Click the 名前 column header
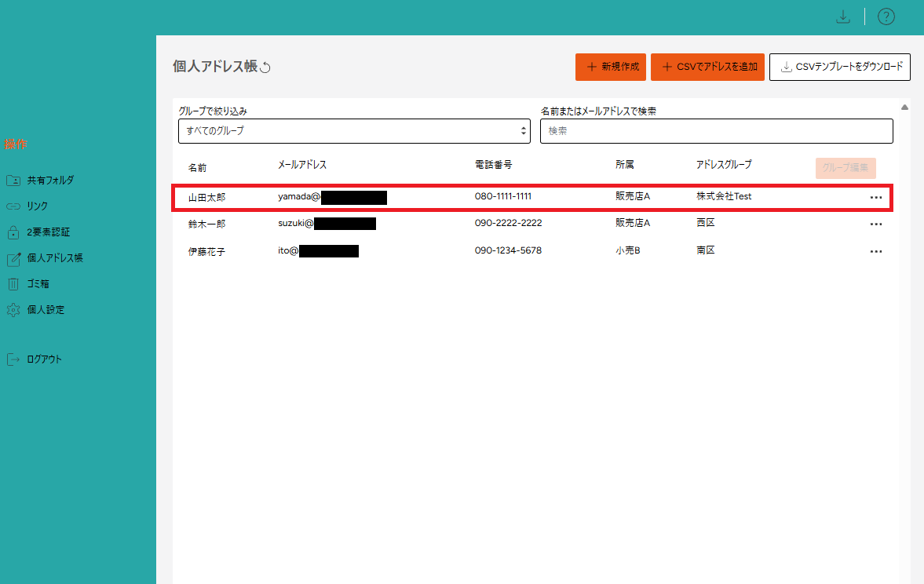This screenshot has width=924, height=584. click(x=197, y=168)
